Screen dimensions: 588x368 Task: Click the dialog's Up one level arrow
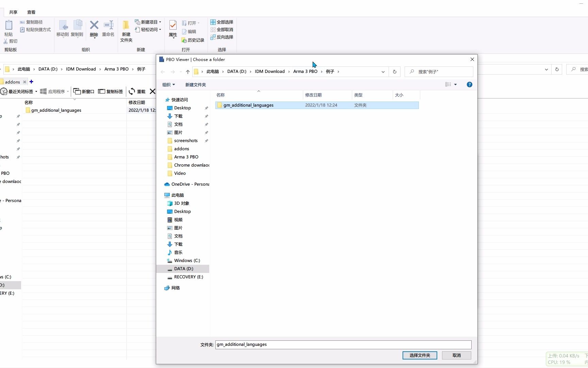click(187, 72)
